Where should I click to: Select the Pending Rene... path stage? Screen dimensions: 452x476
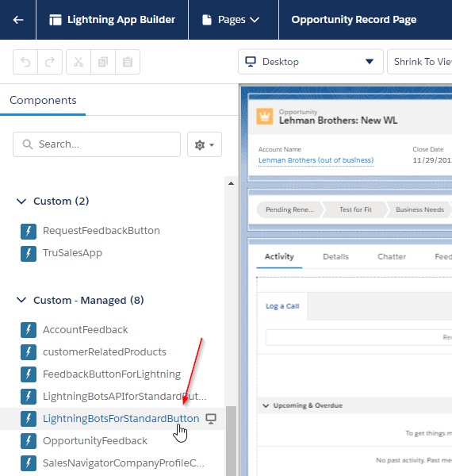pyautogui.click(x=289, y=209)
